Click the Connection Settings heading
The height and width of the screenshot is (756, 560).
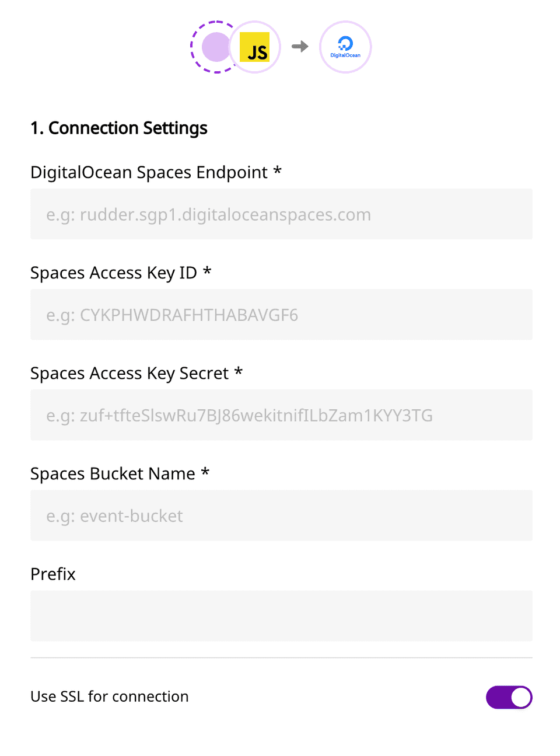[119, 128]
